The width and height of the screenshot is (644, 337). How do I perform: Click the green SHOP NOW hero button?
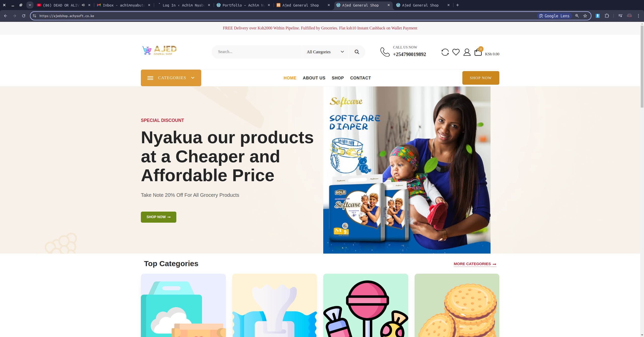click(158, 217)
